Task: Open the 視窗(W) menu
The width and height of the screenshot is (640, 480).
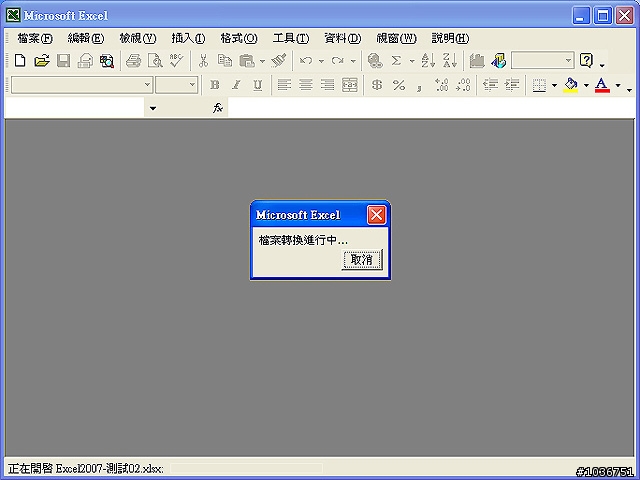Action: tap(396, 38)
